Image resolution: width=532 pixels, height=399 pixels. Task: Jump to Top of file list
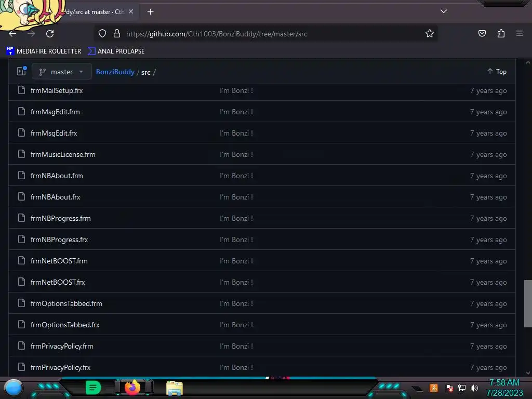(x=497, y=72)
